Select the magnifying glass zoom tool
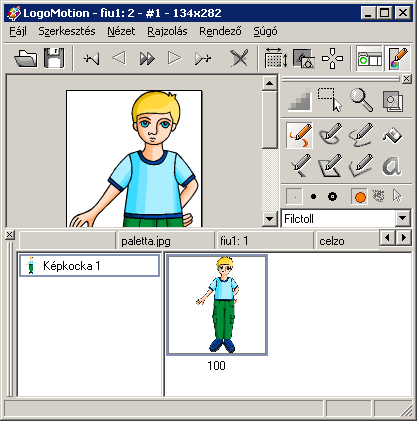Image resolution: width=417 pixels, height=421 pixels. click(362, 100)
